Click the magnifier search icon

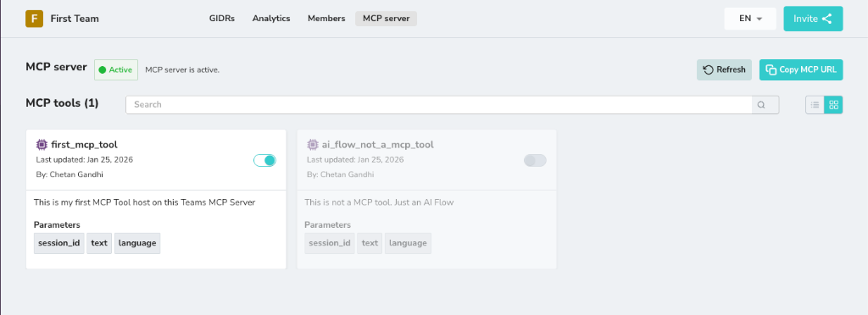click(x=760, y=104)
